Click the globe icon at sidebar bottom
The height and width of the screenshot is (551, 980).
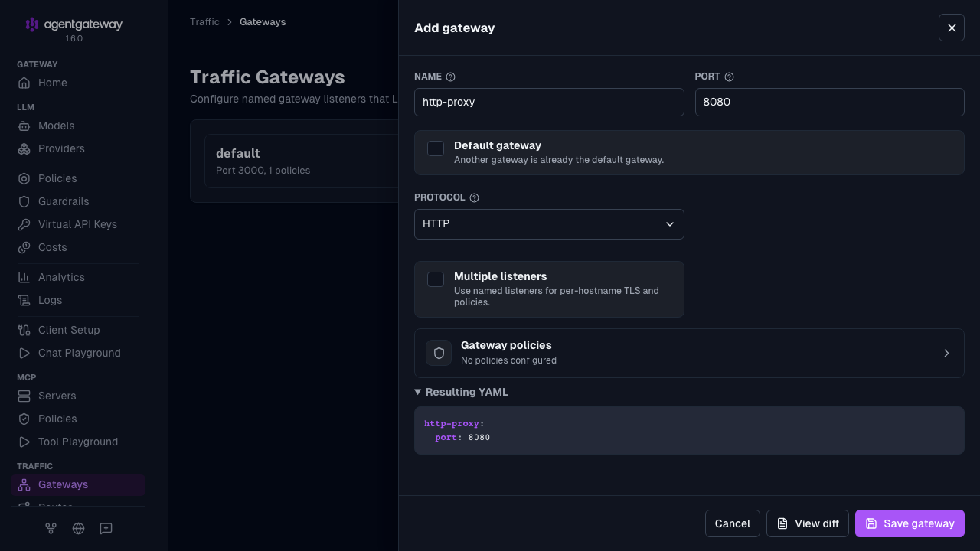tap(78, 528)
